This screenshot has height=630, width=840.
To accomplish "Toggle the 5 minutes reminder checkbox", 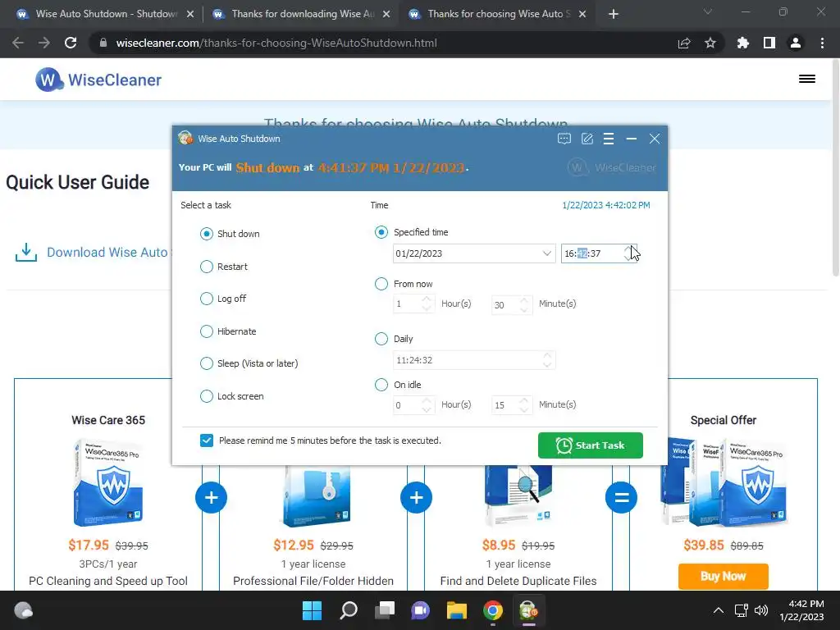I will coord(207,441).
